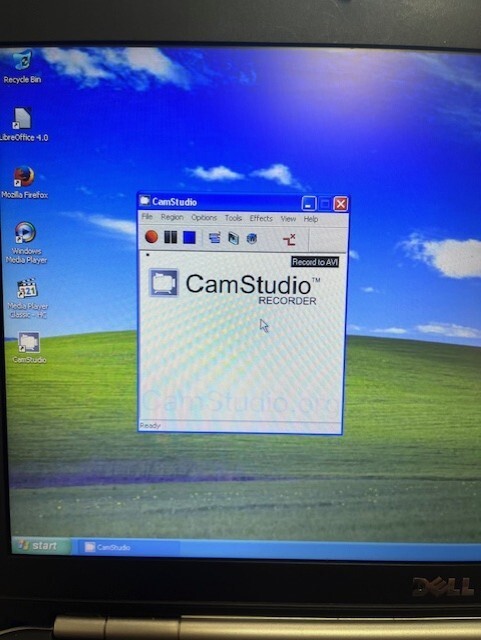Select Record to AVI/SWF toggle icon
The image size is (481, 640).
(233, 238)
